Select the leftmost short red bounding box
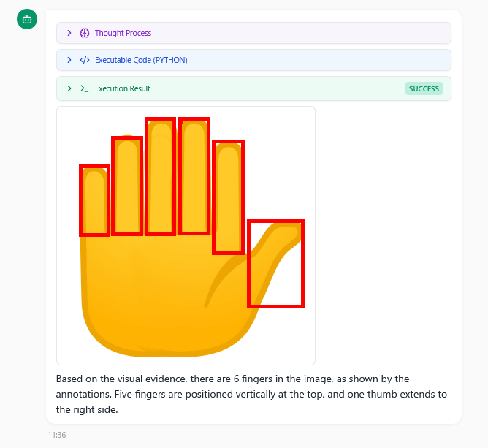The height and width of the screenshot is (448, 488). (94, 200)
